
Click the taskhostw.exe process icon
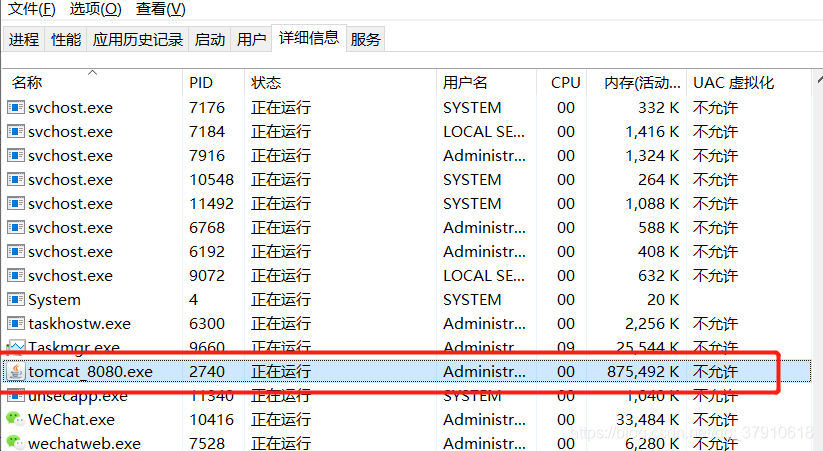click(16, 323)
